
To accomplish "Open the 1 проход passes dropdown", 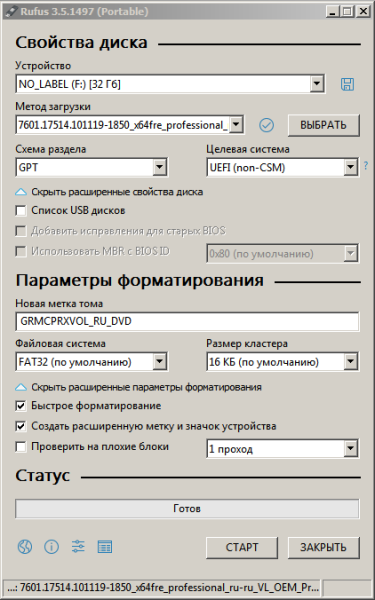I will (x=282, y=448).
